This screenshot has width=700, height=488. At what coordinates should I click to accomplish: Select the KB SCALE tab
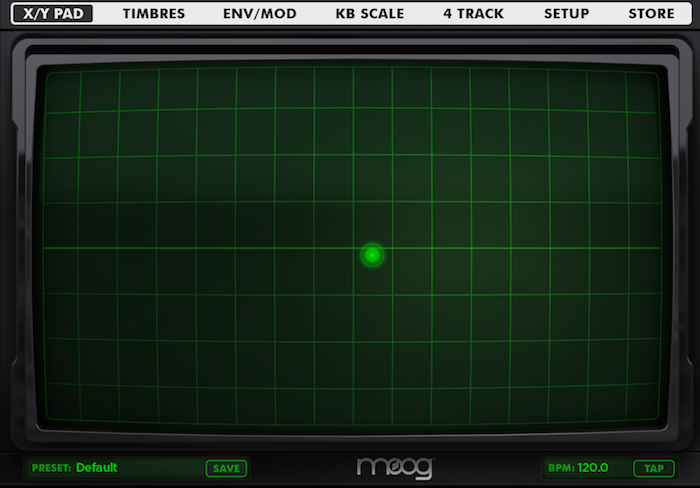pyautogui.click(x=370, y=14)
